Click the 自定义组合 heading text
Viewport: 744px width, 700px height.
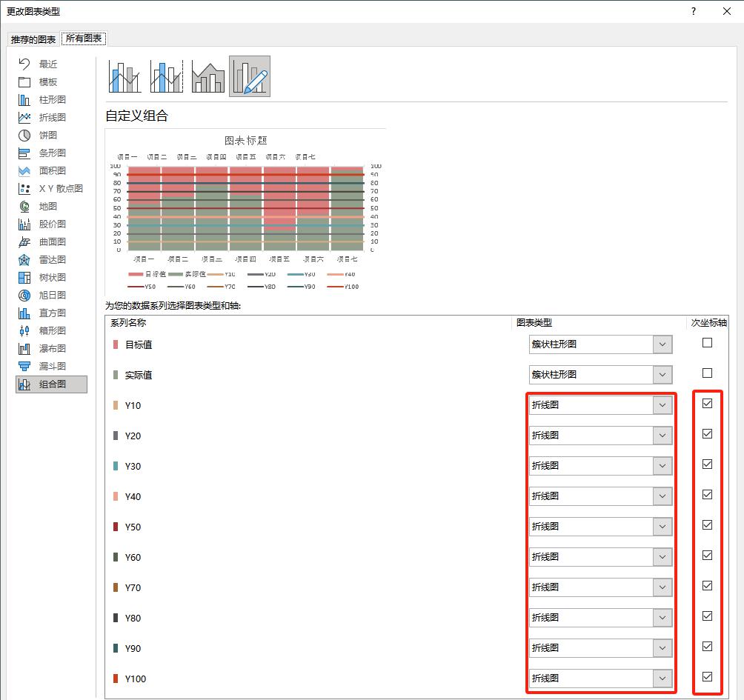tap(136, 116)
